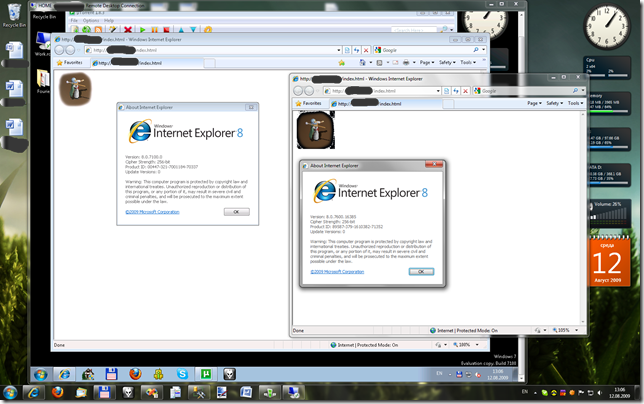Open uTorrent Options menu

point(91,21)
